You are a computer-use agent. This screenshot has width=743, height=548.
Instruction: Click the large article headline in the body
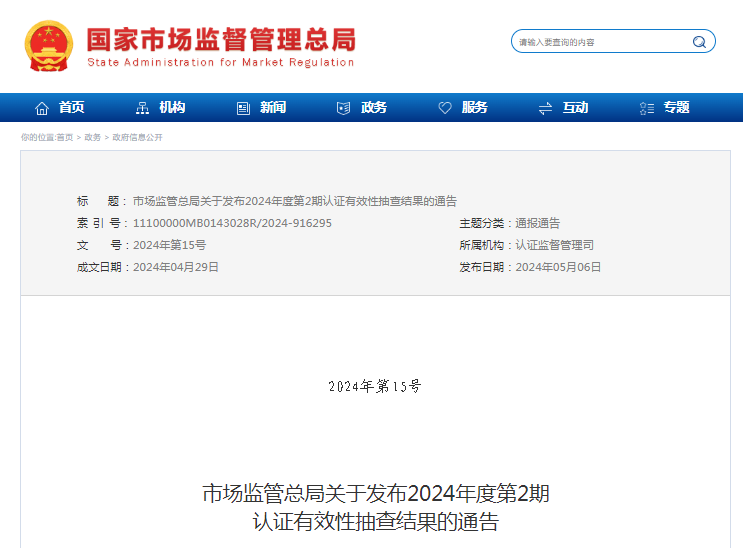point(375,507)
